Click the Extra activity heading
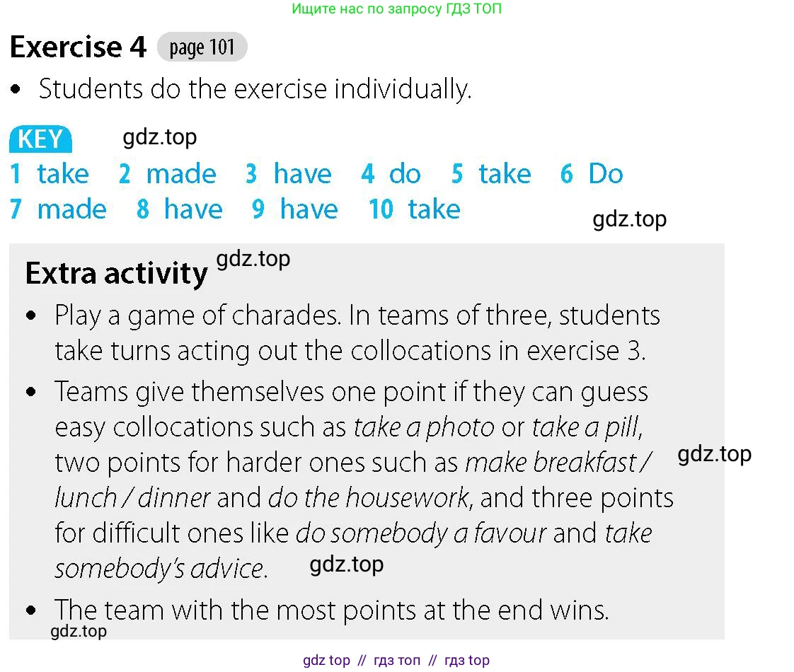The width and height of the screenshot is (794, 672). coord(117,273)
